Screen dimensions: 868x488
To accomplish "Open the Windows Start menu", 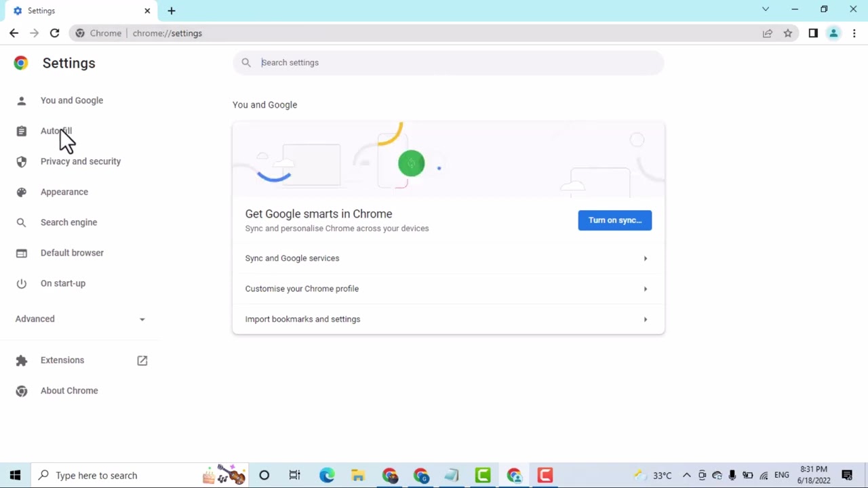I will tap(15, 475).
